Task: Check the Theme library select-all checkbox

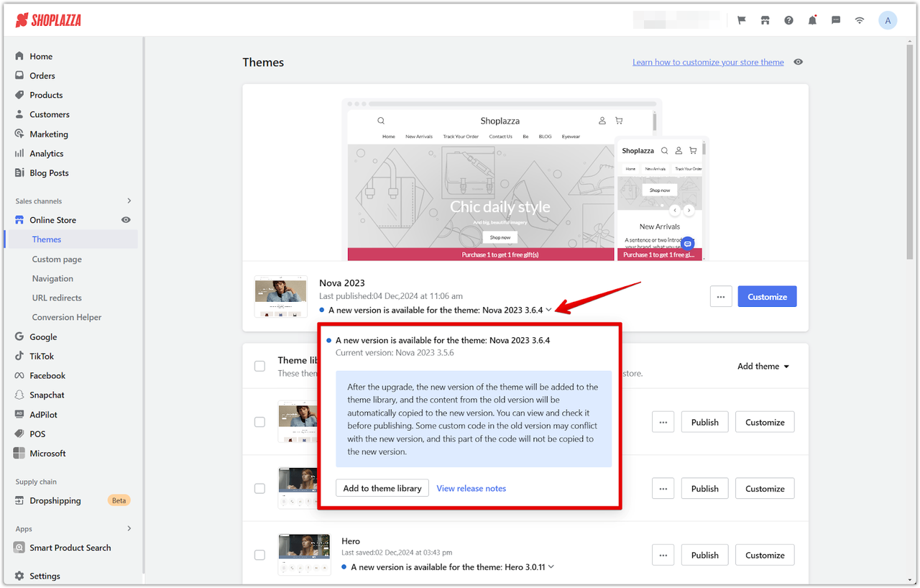Action: tap(259, 367)
